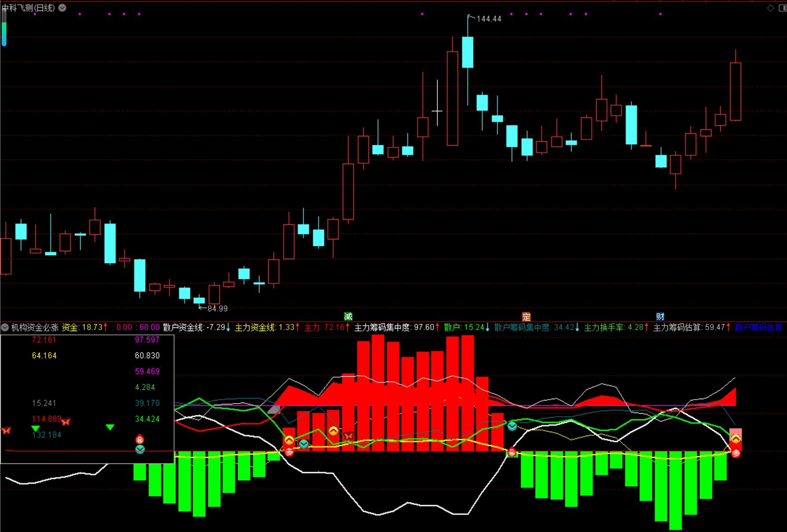Click the white doji cross candlestick

tap(437, 103)
